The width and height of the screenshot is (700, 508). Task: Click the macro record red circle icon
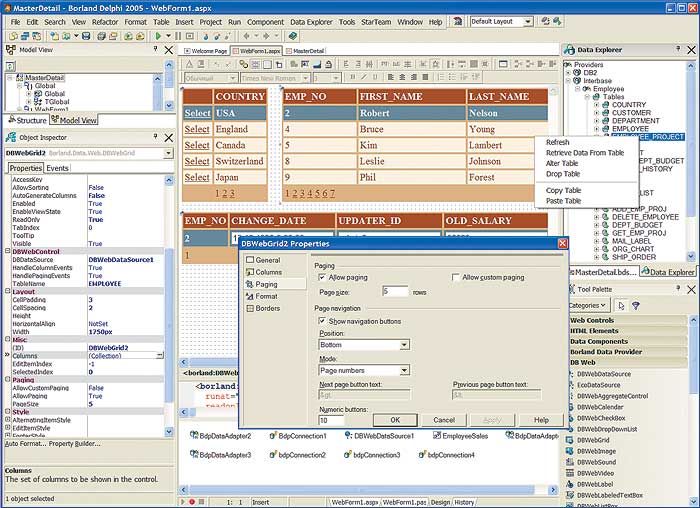pos(192,502)
